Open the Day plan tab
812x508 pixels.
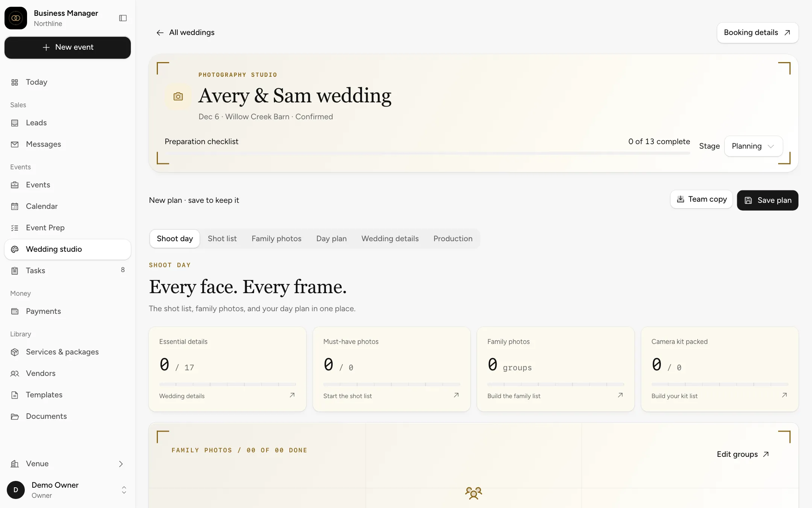pyautogui.click(x=331, y=239)
